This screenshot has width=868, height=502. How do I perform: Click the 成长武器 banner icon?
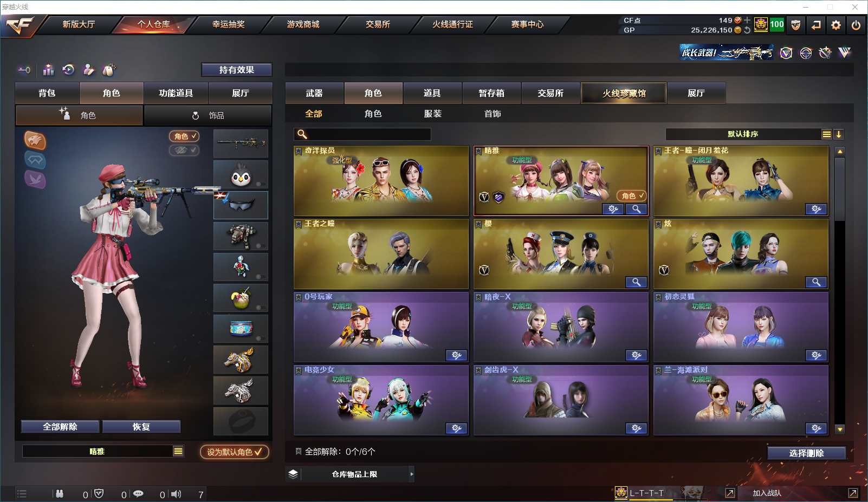coord(727,53)
